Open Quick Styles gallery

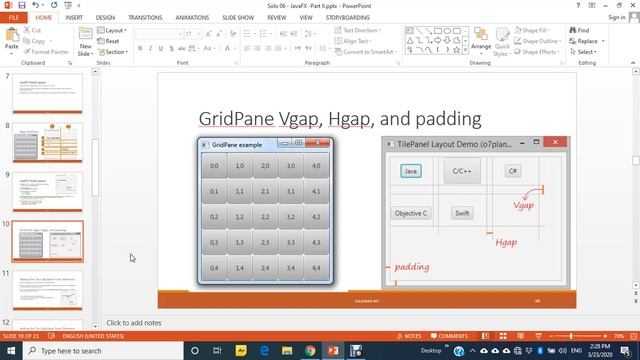point(502,42)
